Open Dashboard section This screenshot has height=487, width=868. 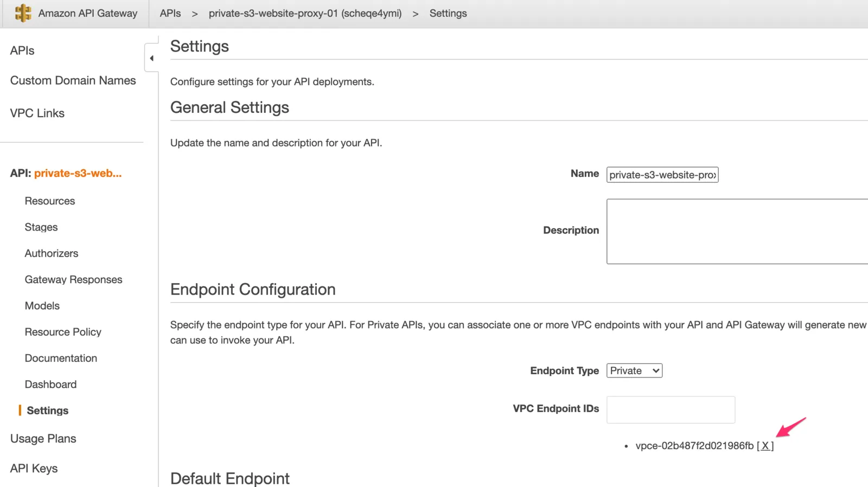[x=50, y=385]
